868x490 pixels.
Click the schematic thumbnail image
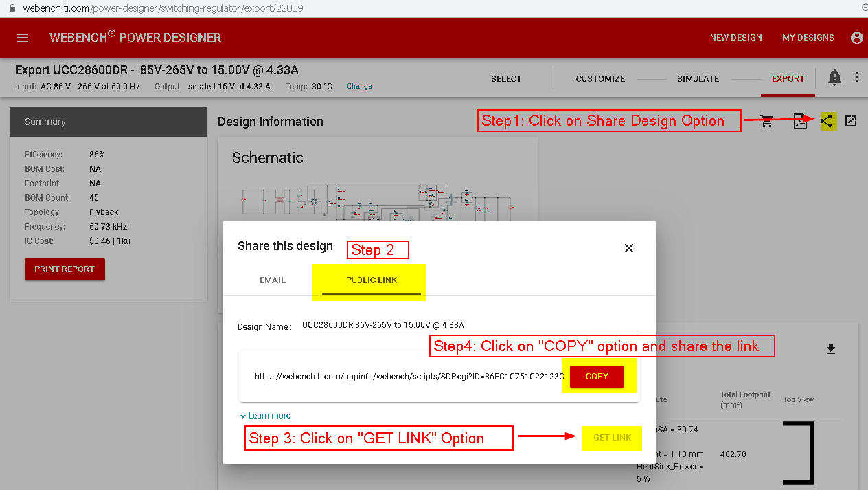pos(377,203)
